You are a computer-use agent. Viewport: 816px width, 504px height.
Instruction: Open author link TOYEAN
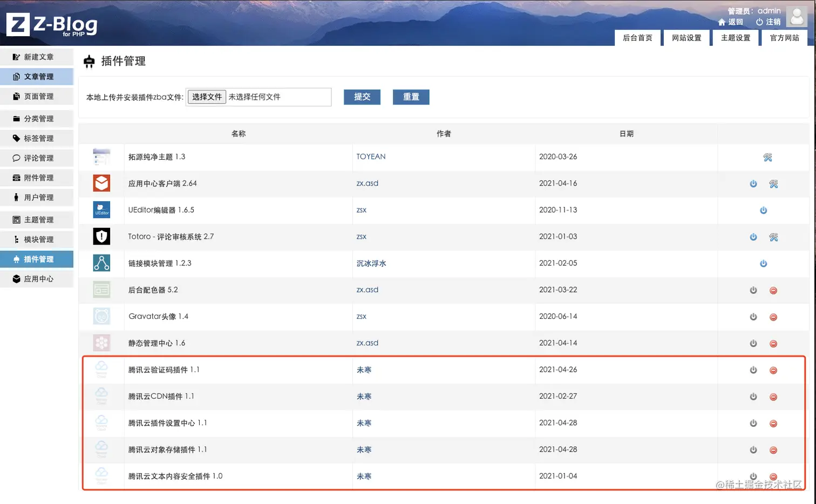(371, 156)
